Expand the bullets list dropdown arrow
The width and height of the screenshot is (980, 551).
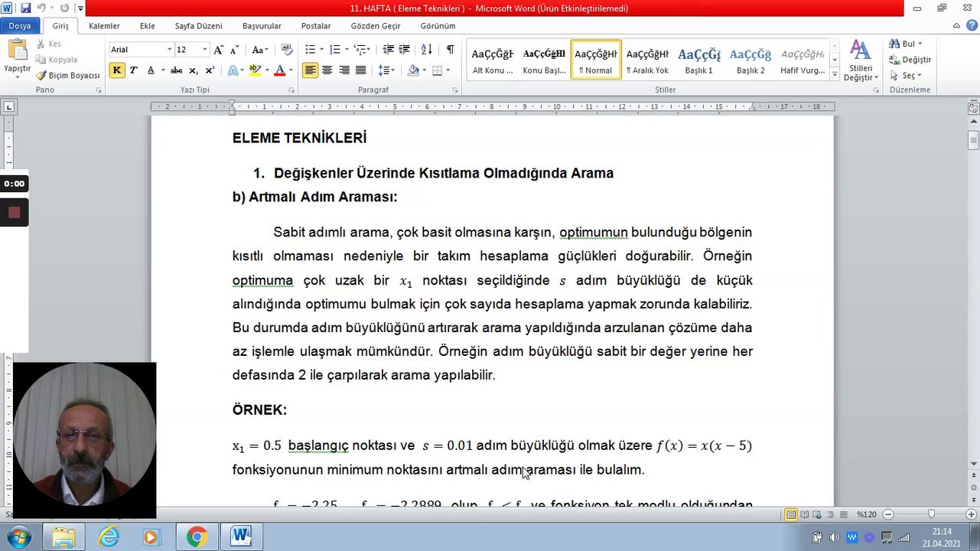(321, 50)
